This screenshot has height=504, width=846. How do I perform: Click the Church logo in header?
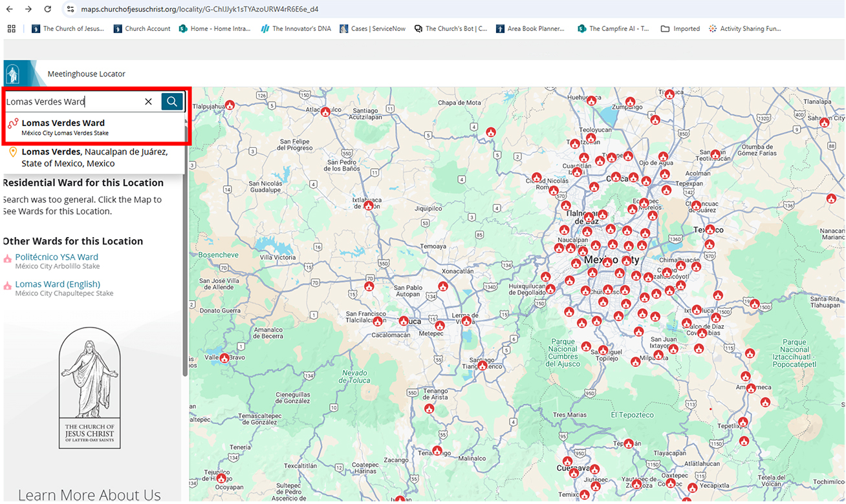coord(13,74)
